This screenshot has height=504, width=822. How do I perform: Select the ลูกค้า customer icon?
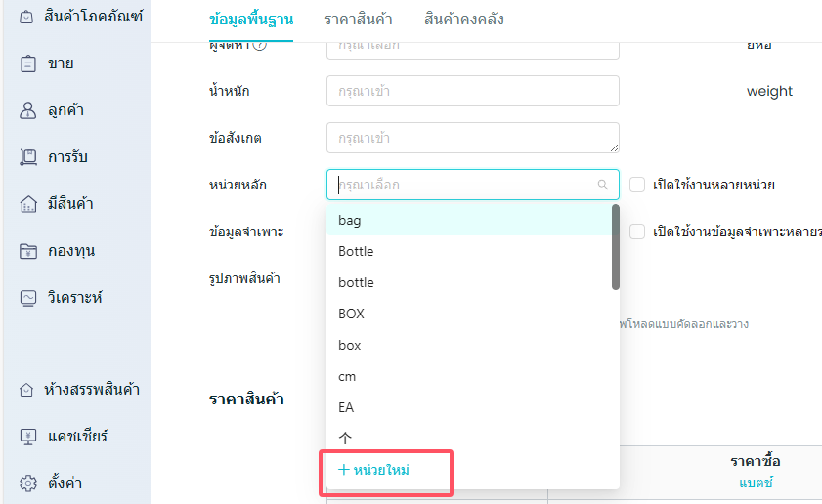[28, 110]
